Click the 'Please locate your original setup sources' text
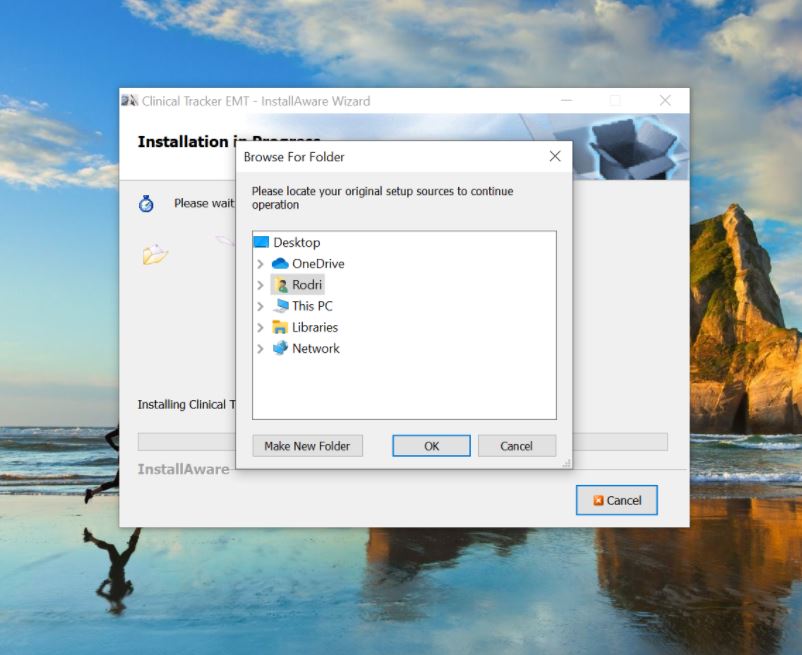Screen dimensions: 802x655 tap(383, 198)
